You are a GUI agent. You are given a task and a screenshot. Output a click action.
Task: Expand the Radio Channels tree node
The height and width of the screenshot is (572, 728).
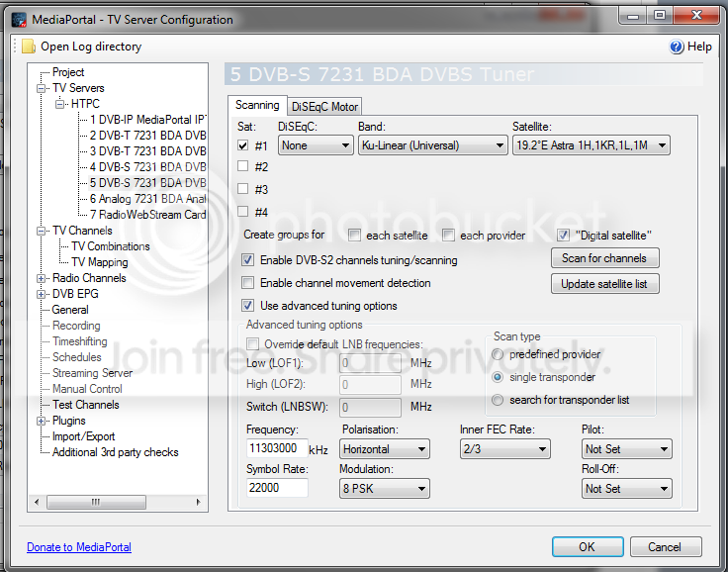(41, 278)
